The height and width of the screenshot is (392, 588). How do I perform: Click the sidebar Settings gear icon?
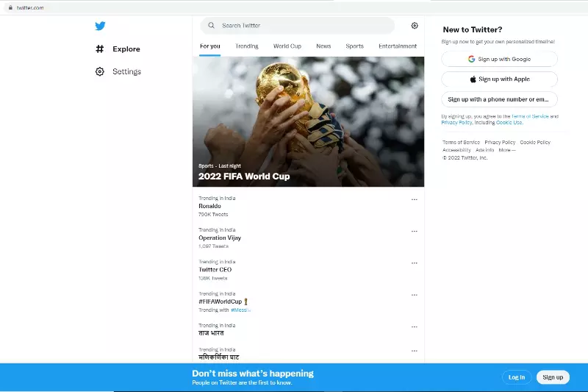tap(100, 71)
